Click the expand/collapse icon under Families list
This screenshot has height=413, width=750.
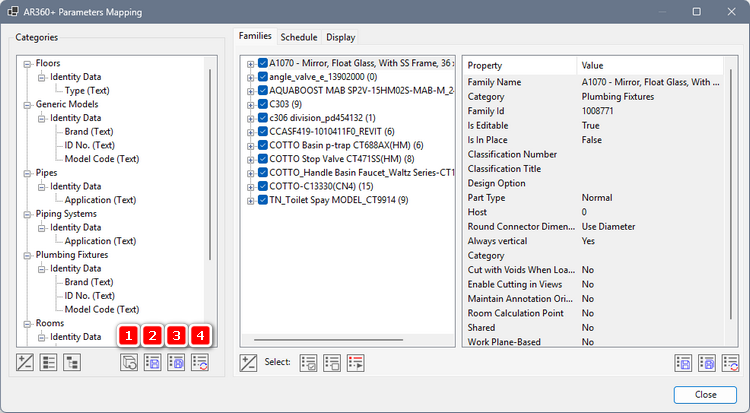pos(248,363)
